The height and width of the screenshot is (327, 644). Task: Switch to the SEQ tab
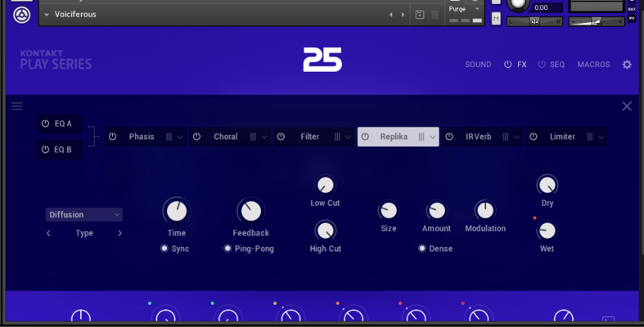pos(557,65)
